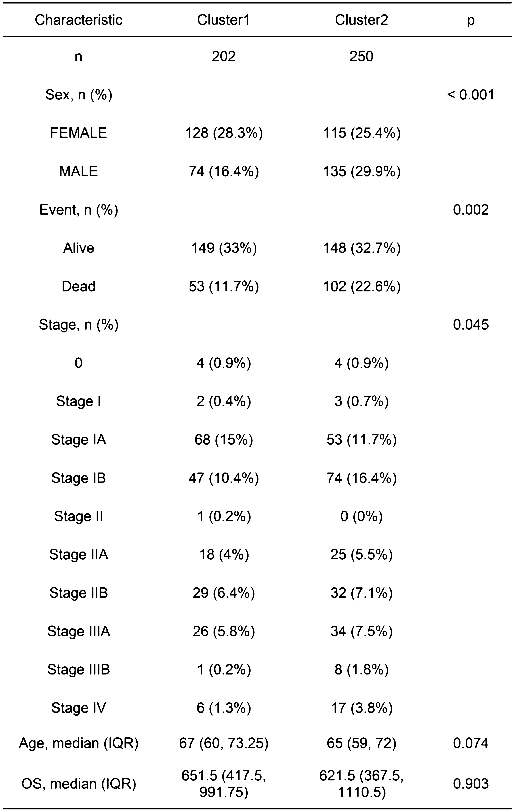The image size is (513, 812).
Task: Click the Stage IA row label
Action: coord(78,440)
